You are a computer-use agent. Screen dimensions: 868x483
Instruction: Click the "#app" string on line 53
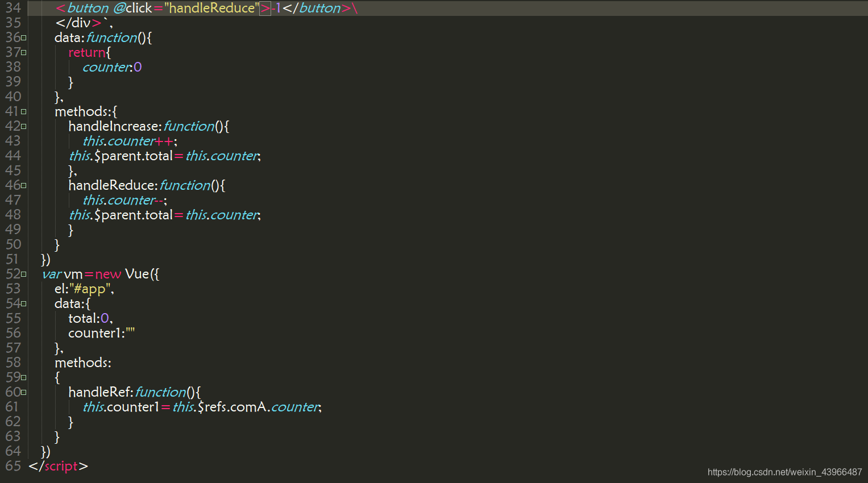tap(90, 289)
